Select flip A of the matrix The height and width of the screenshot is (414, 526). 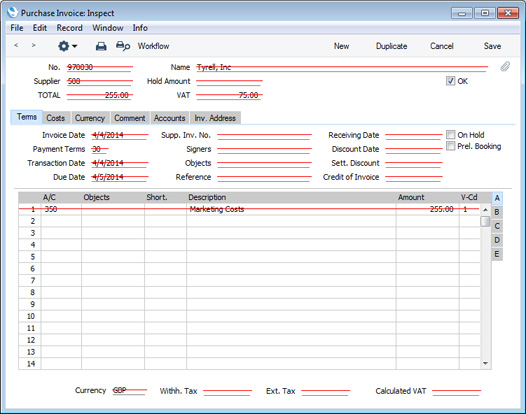click(x=497, y=198)
